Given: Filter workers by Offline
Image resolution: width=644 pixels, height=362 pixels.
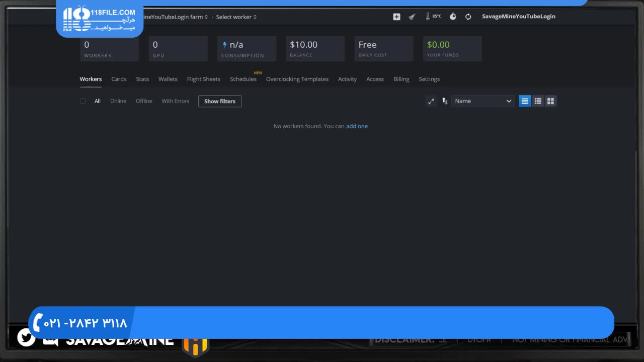Looking at the screenshot, I should tap(144, 101).
